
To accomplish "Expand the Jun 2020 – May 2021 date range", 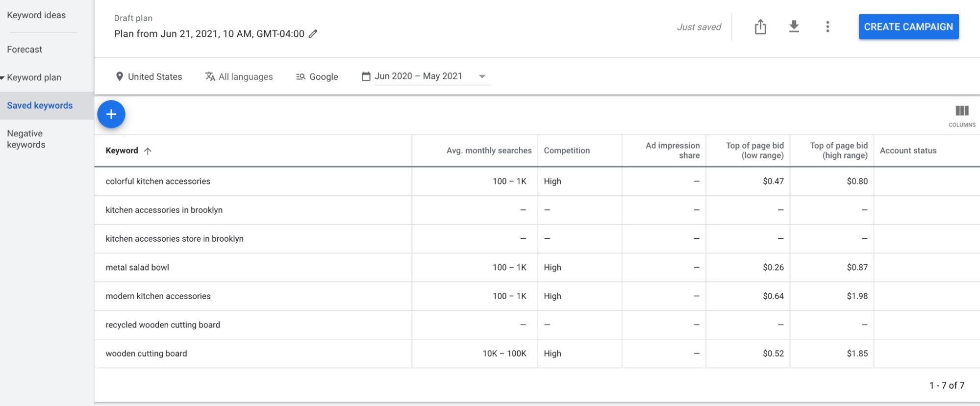I will click(482, 76).
